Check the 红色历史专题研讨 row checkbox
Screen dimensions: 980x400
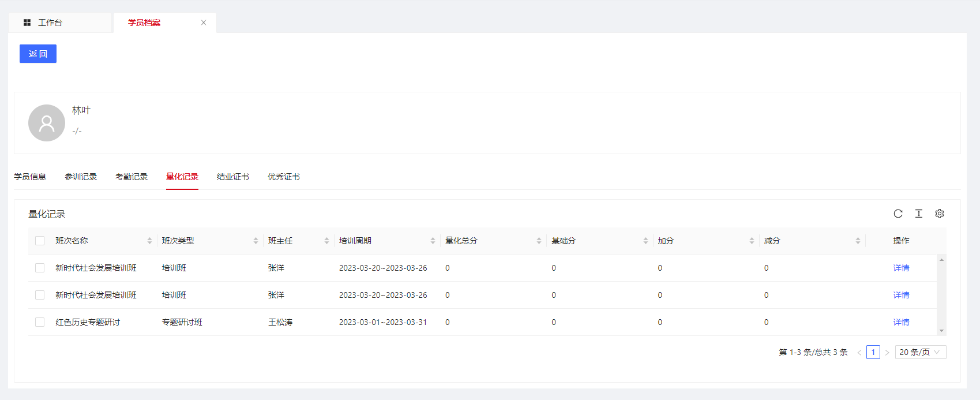click(40, 322)
